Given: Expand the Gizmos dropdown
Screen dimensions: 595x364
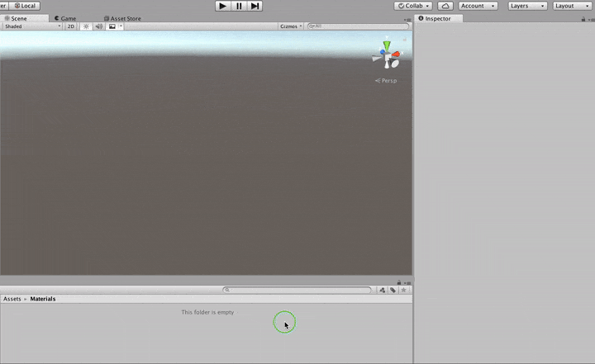Looking at the screenshot, I should 290,26.
